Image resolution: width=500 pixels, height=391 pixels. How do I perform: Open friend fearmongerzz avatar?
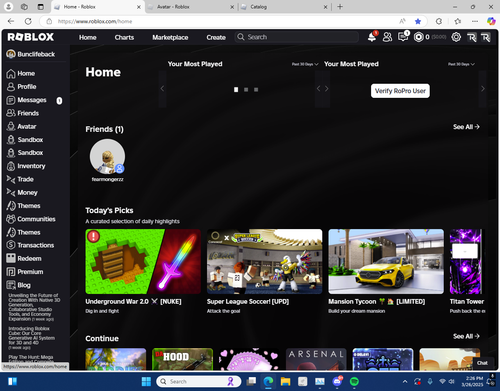point(107,157)
